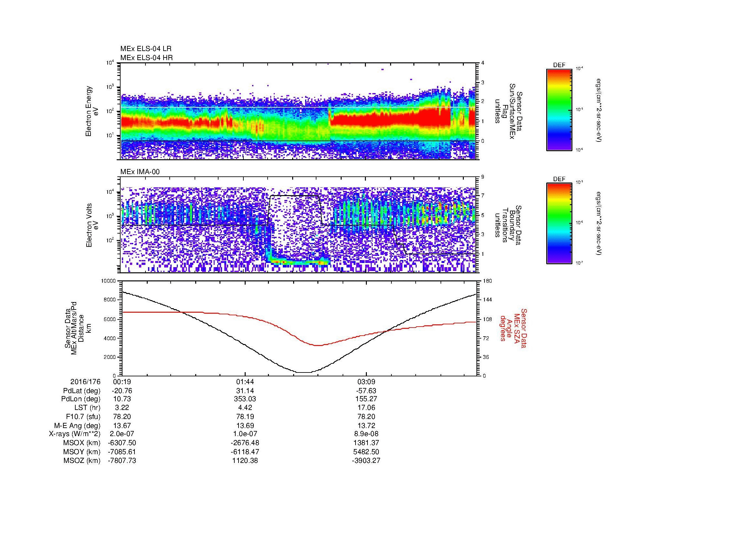This screenshot has width=756, height=534.
Task: Click the IMA panel DEF color bar
Action: tap(559, 224)
